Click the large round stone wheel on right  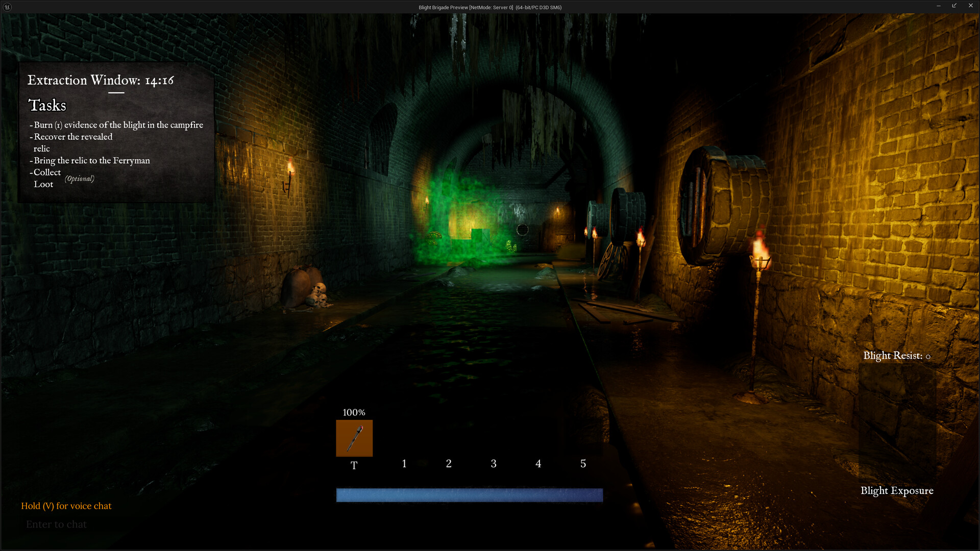point(722,206)
